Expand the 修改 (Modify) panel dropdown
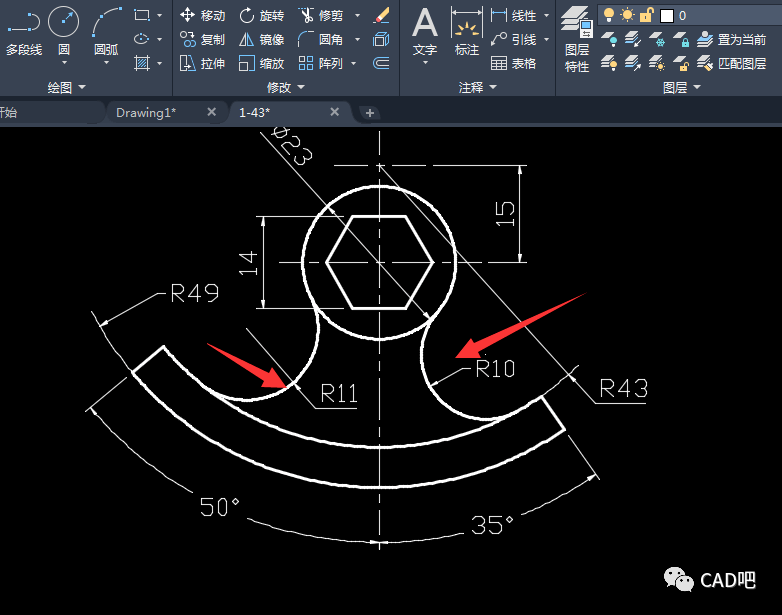 [x=286, y=88]
